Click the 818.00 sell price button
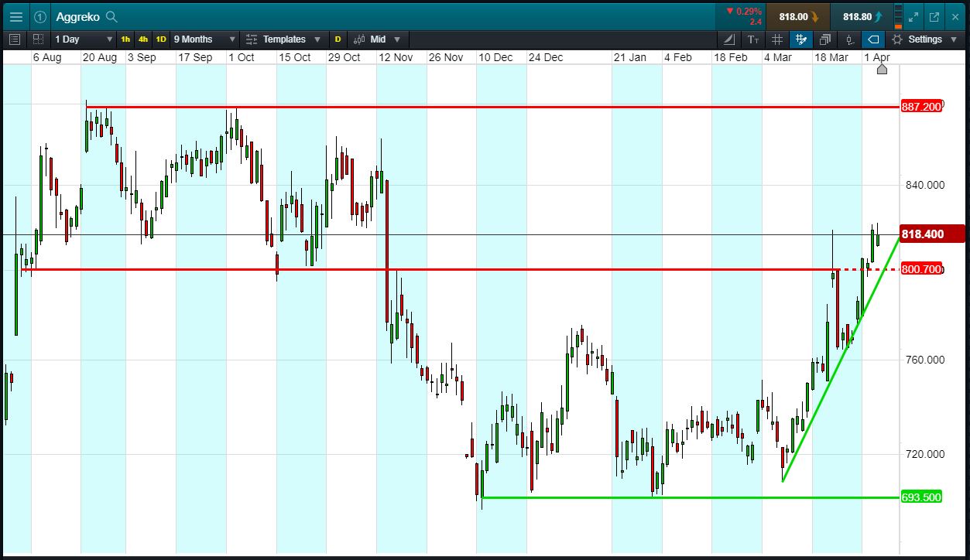970x560 pixels. (797, 16)
